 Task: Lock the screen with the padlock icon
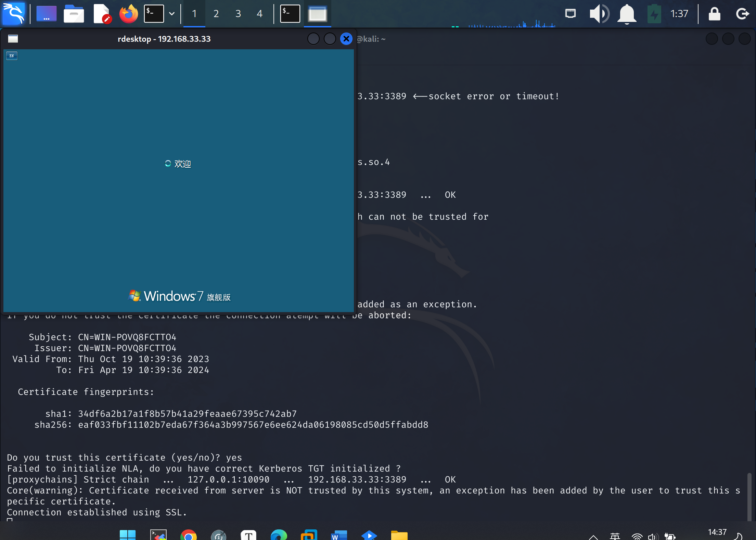click(714, 14)
